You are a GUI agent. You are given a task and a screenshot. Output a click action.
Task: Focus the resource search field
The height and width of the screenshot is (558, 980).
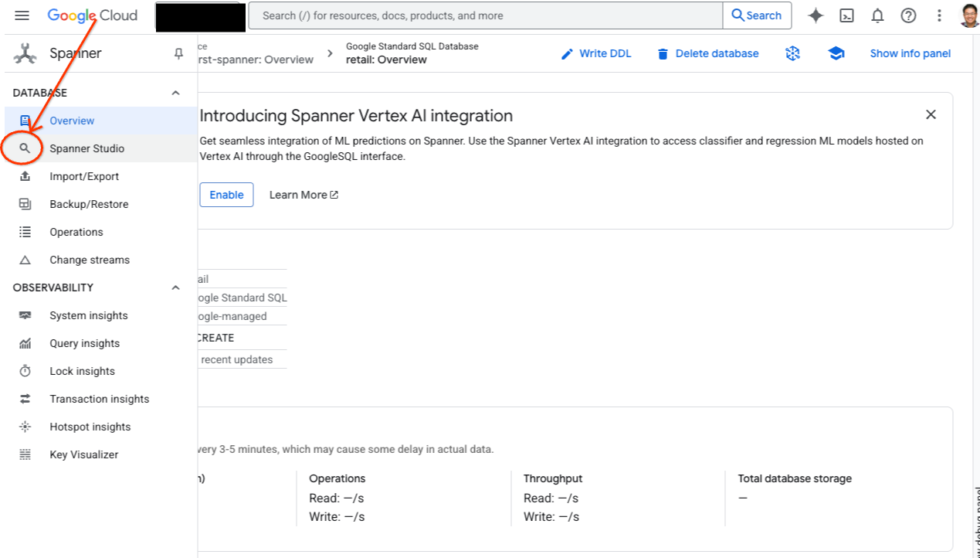[487, 15]
